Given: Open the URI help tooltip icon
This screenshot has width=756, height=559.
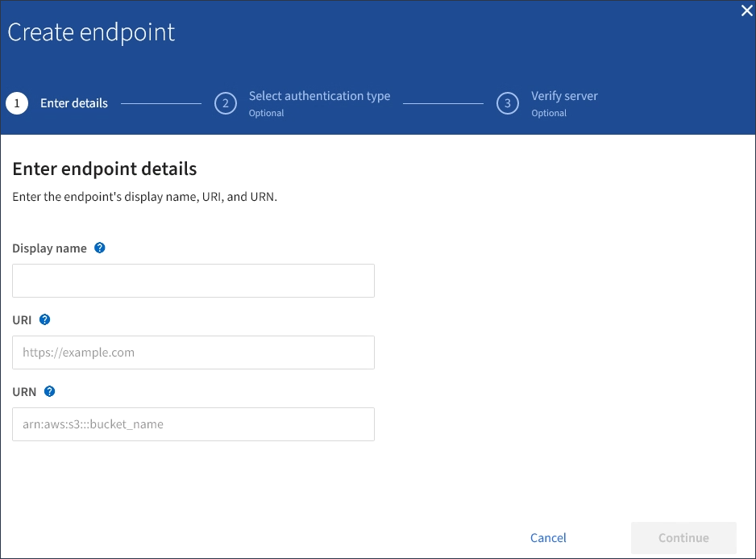Looking at the screenshot, I should click(44, 319).
